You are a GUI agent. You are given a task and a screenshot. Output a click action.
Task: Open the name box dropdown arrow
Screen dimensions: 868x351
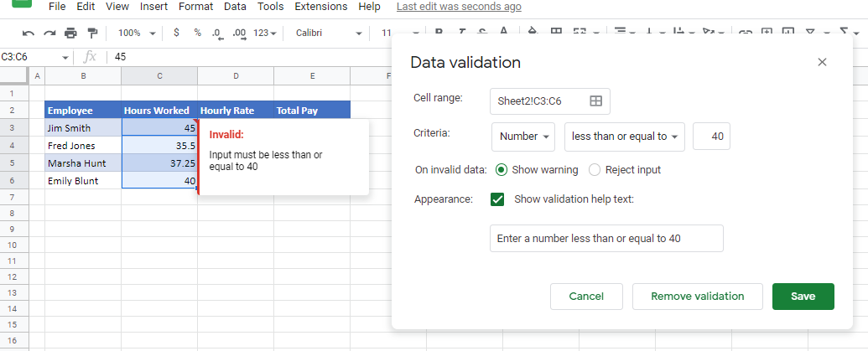click(65, 58)
